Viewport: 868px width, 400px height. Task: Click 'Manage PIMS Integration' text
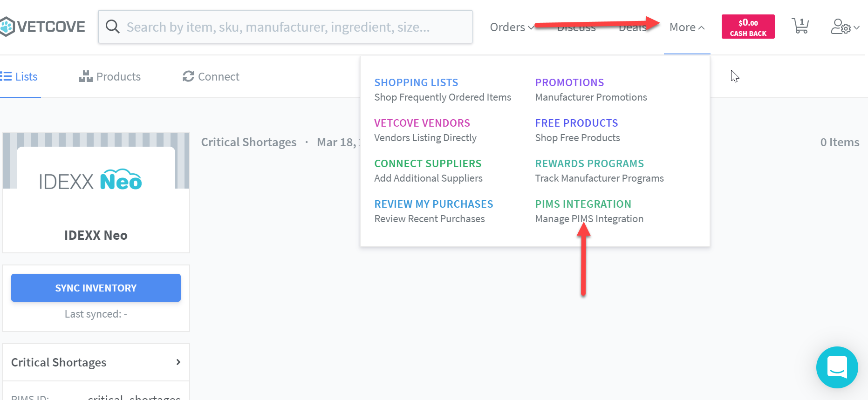click(589, 219)
